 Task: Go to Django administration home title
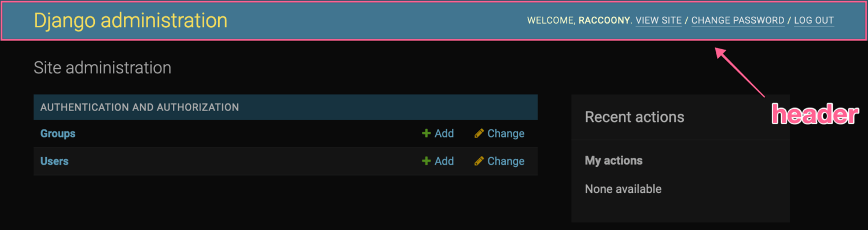tap(131, 20)
